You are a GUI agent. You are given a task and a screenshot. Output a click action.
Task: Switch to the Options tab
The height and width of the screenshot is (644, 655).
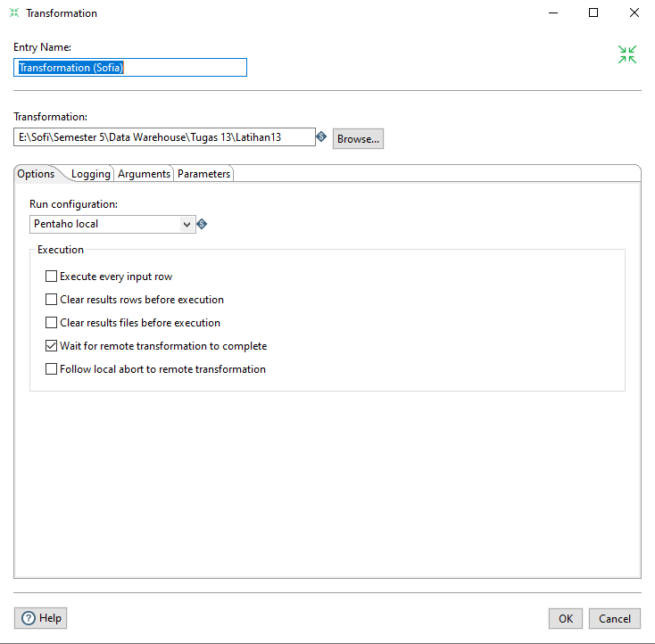point(36,174)
